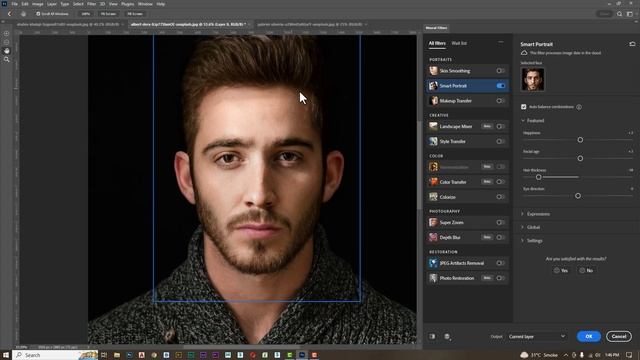640x360 pixels.
Task: Click the Super Zoom filter icon
Action: click(433, 222)
